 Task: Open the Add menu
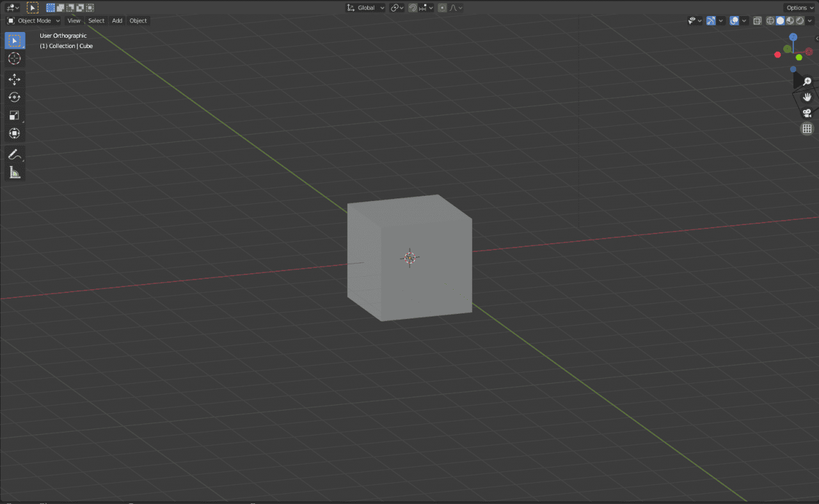pos(117,20)
